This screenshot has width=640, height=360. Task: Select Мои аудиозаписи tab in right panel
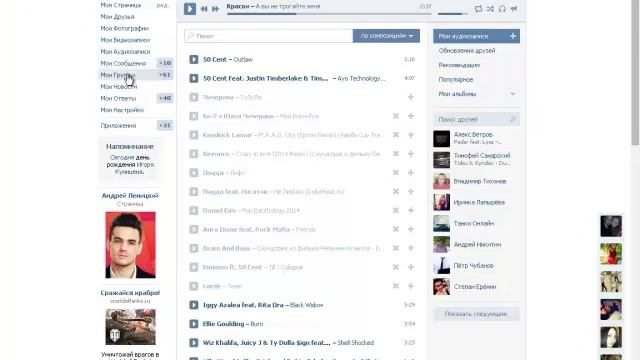click(476, 36)
